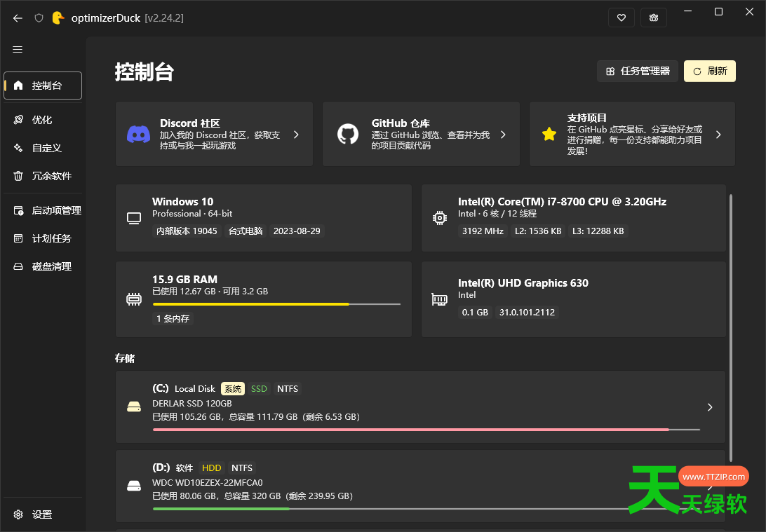Click the 1 条内存 tag

[x=173, y=319]
